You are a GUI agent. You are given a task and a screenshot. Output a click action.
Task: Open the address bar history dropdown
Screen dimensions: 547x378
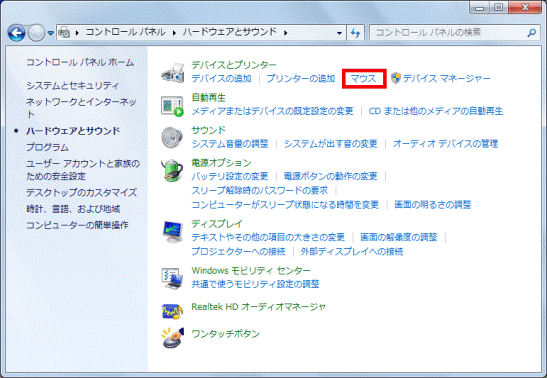click(x=339, y=33)
